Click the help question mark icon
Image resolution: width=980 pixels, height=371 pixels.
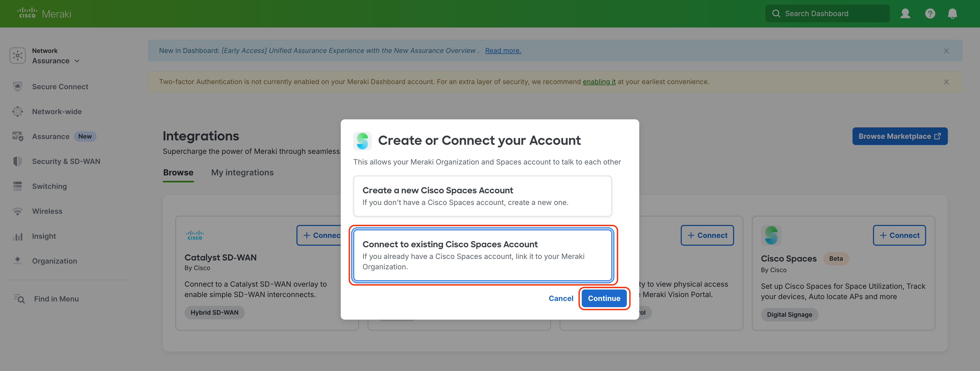coord(930,14)
